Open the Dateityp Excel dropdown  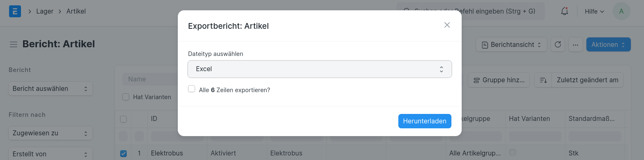point(320,69)
